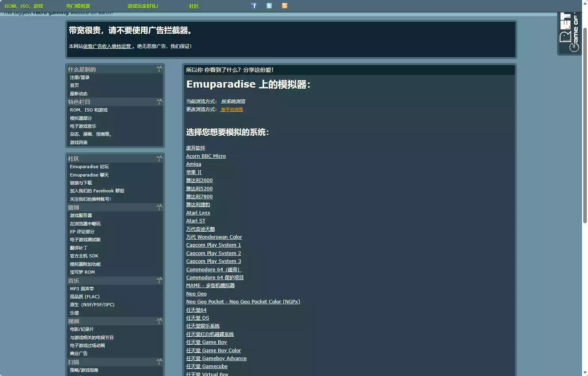
Task: Open the Facebook icon in top bar
Action: tap(254, 6)
